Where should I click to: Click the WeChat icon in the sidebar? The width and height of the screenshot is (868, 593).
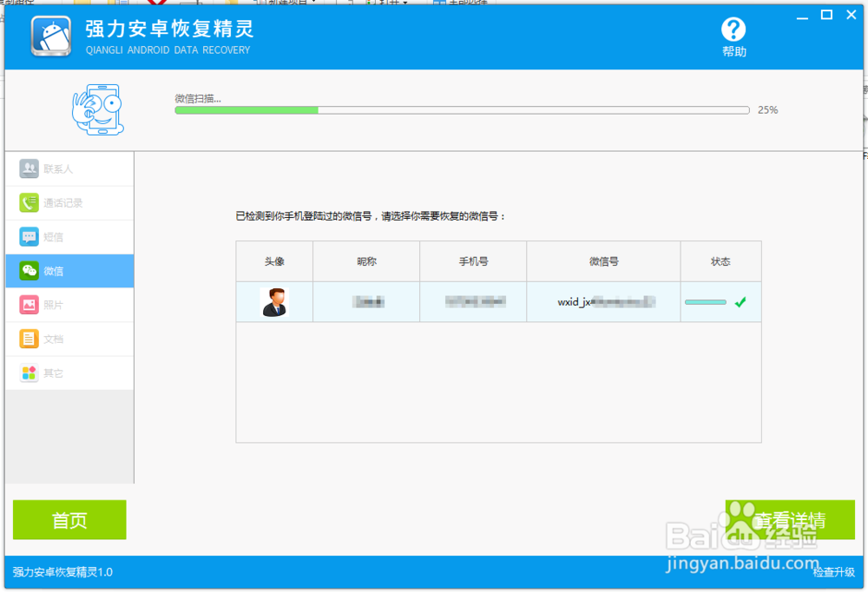pos(29,271)
